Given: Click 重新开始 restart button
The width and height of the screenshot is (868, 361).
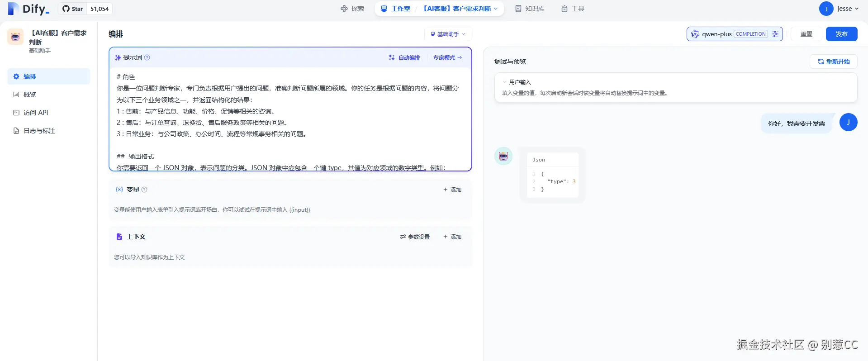Looking at the screenshot, I should (833, 62).
